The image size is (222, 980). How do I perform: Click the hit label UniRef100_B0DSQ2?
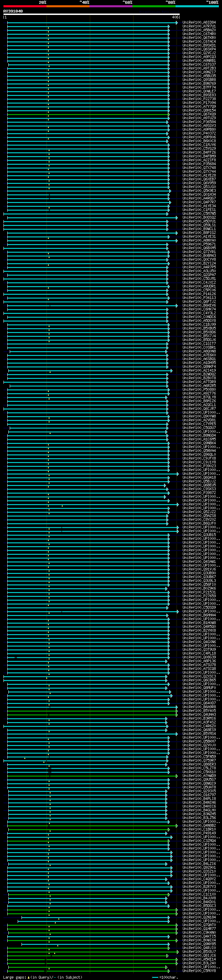point(199,217)
